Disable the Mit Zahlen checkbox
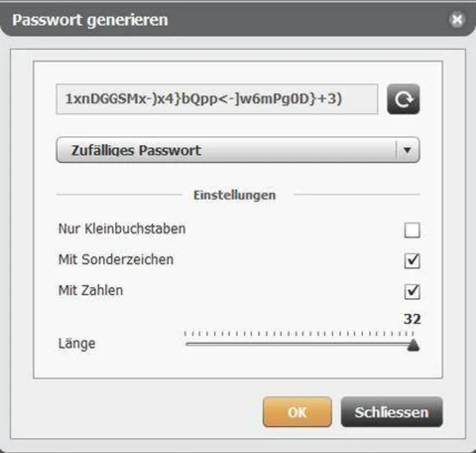Image resolution: width=476 pixels, height=453 pixels. point(412,291)
